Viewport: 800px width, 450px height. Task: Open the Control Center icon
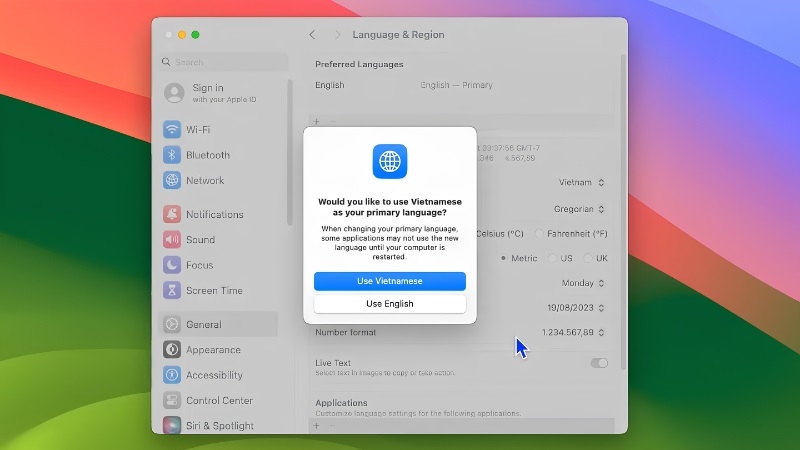(172, 401)
